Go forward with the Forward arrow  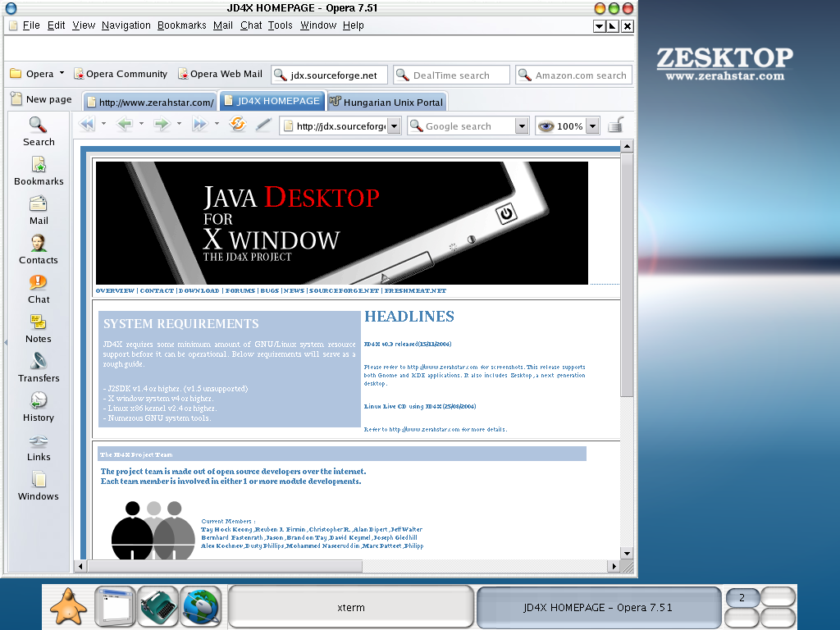coord(162,125)
